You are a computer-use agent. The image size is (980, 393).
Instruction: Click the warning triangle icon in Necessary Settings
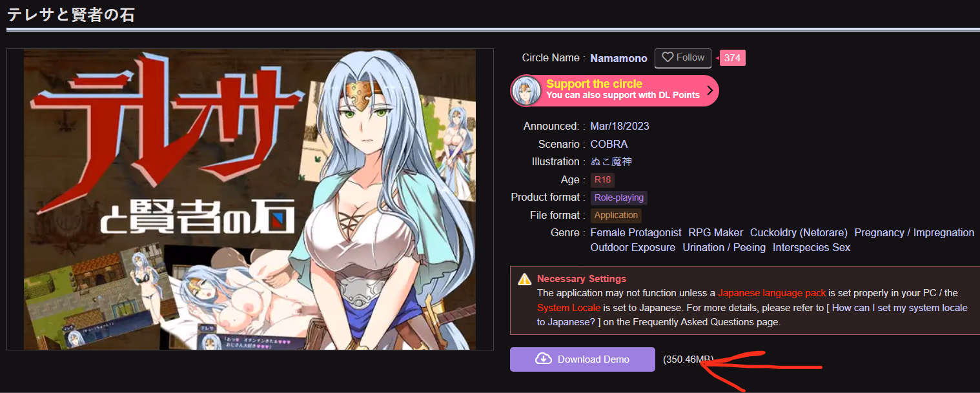(525, 279)
